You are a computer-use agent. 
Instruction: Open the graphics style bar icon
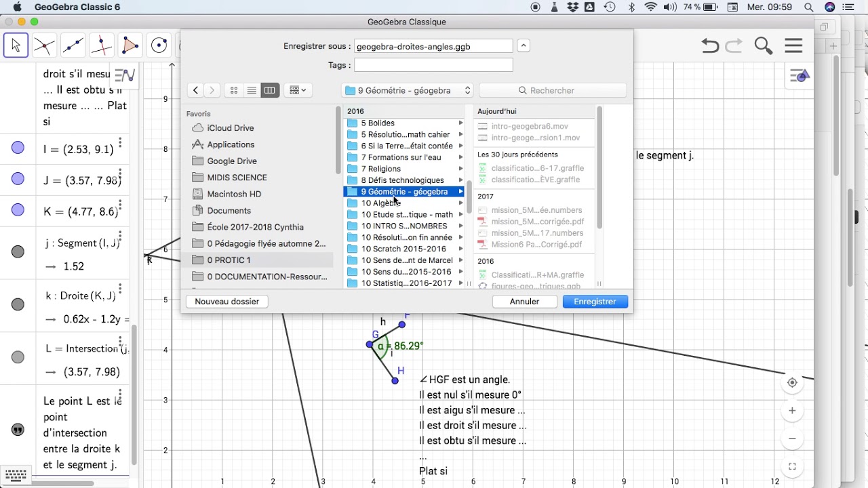pyautogui.click(x=801, y=76)
